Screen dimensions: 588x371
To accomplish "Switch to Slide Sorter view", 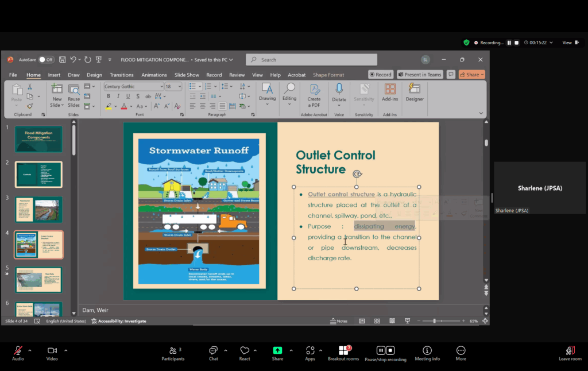I will [377, 321].
